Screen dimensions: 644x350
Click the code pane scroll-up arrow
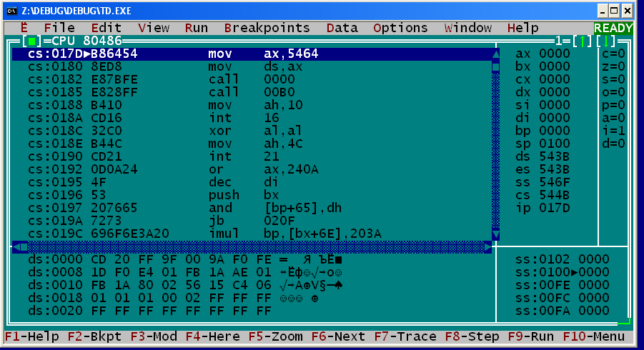coord(496,54)
